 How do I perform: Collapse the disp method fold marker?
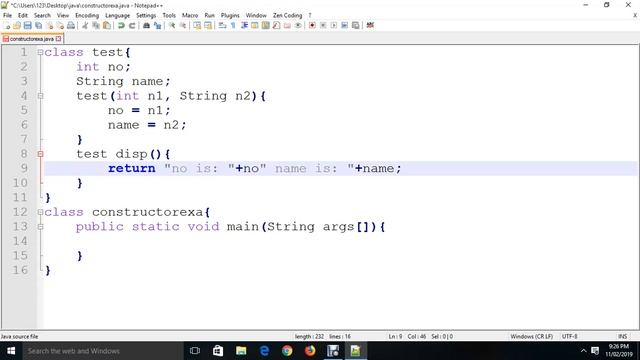(x=40, y=154)
